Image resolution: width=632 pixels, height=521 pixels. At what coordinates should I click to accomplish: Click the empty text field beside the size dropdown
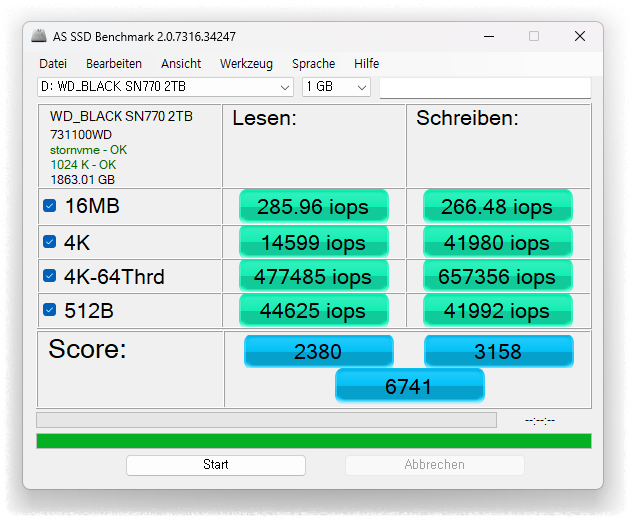(x=485, y=88)
